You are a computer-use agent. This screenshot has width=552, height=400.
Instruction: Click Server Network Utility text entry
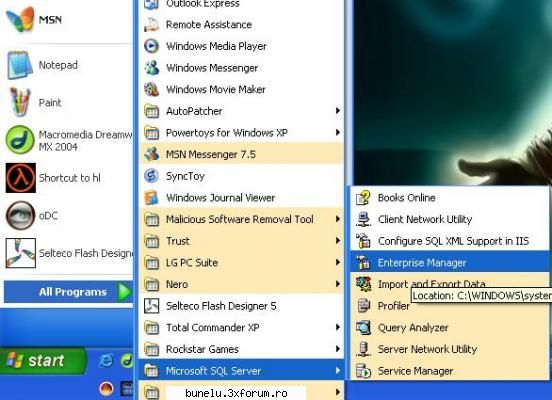427,349
